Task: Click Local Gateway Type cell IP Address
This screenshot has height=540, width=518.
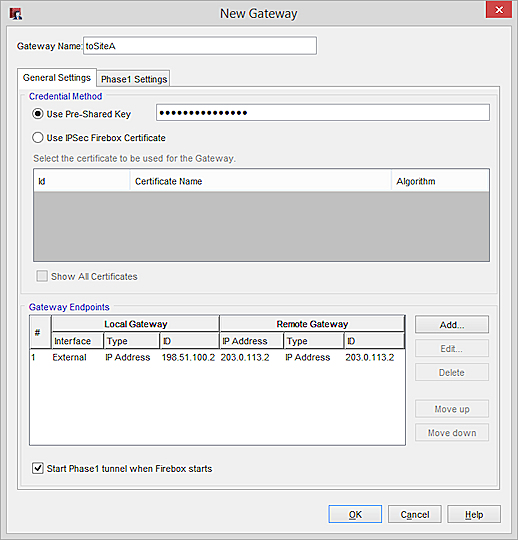Action: tap(127, 357)
